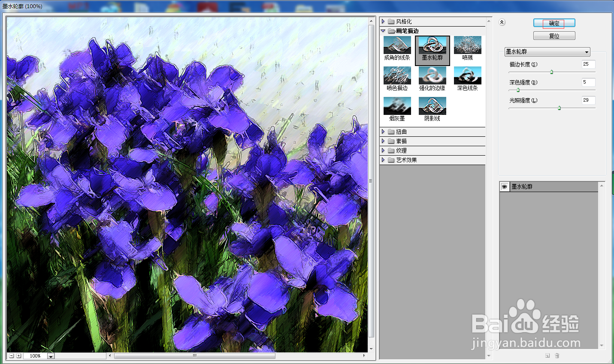614x364 pixels.
Task: Select the 烟灰墨 filter thumbnail
Action: tap(397, 106)
